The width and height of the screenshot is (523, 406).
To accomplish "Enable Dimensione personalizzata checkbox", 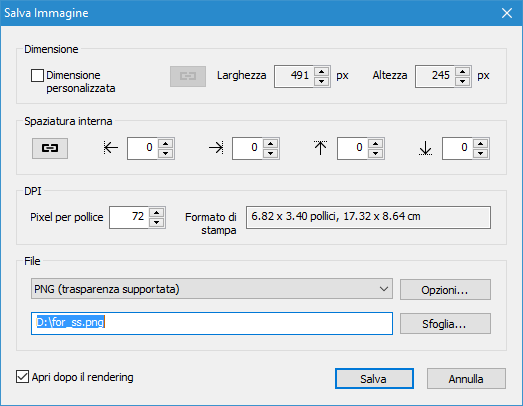I will [x=37, y=75].
